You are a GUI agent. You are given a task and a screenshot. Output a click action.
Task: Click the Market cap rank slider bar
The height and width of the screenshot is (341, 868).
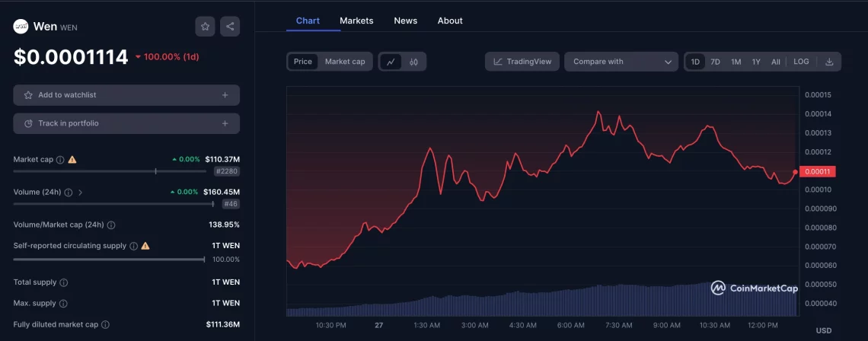point(110,171)
